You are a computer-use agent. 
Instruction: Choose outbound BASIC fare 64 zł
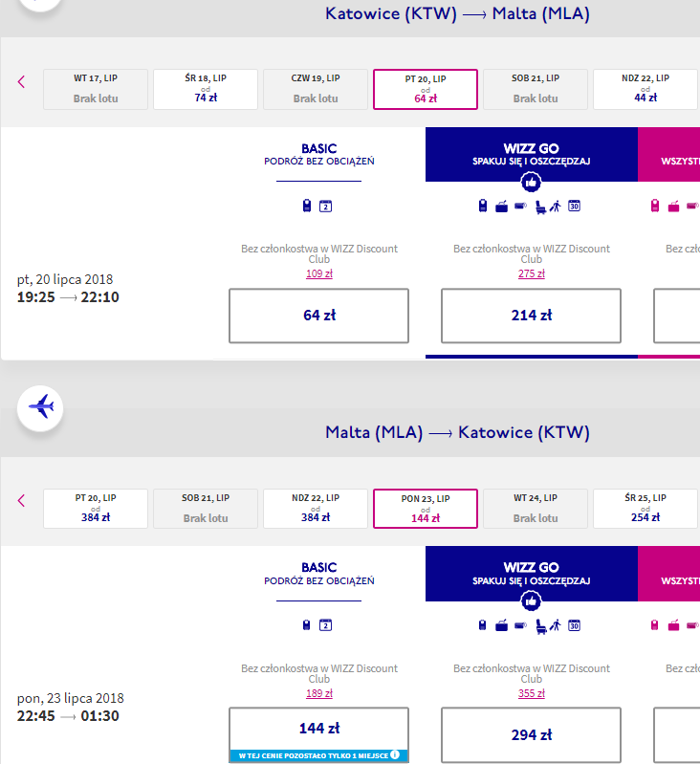point(319,316)
